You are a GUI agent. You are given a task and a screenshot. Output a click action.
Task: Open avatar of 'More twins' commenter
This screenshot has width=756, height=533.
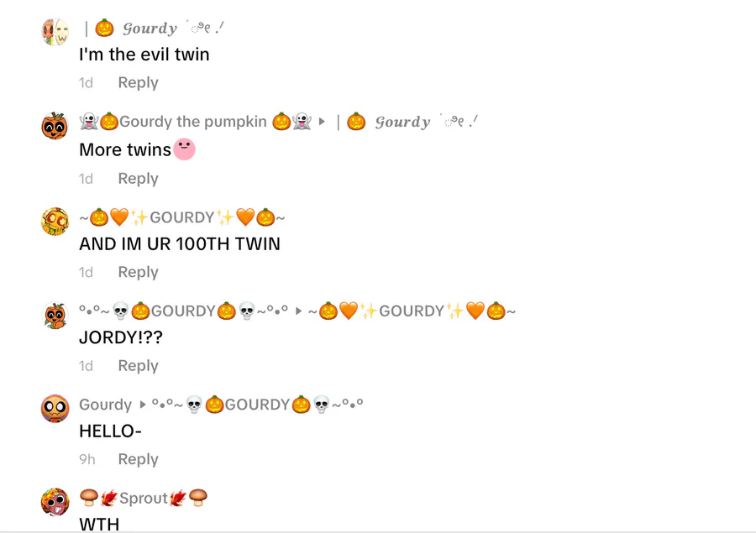click(55, 126)
